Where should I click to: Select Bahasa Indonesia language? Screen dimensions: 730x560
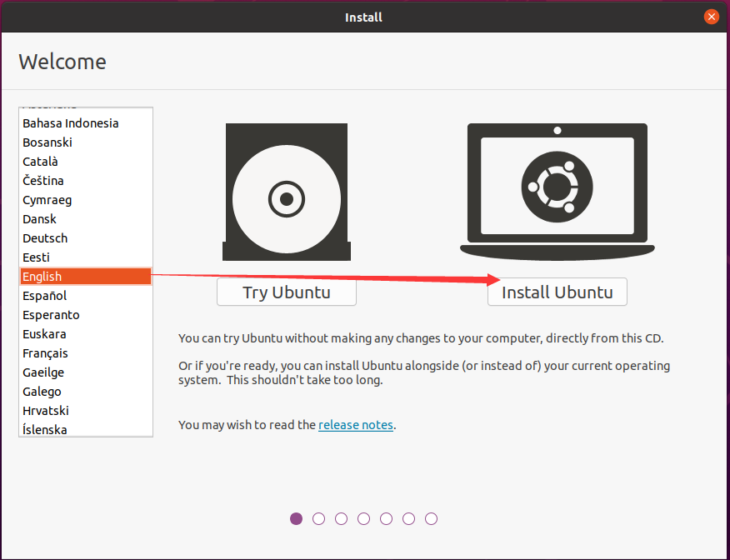(86, 122)
